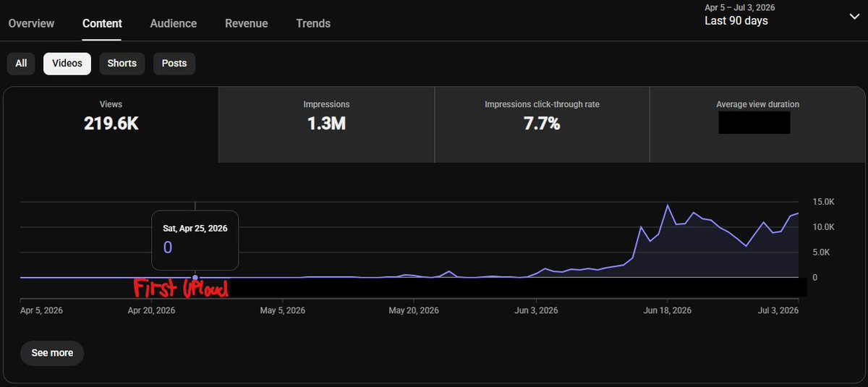The height and width of the screenshot is (387, 868).
Task: Open Impressions click-through rate card
Action: pyautogui.click(x=542, y=124)
